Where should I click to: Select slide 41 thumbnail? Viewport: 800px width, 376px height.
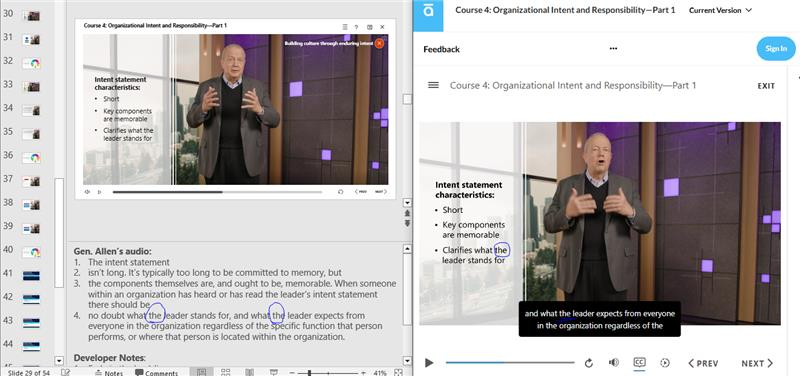click(x=31, y=275)
